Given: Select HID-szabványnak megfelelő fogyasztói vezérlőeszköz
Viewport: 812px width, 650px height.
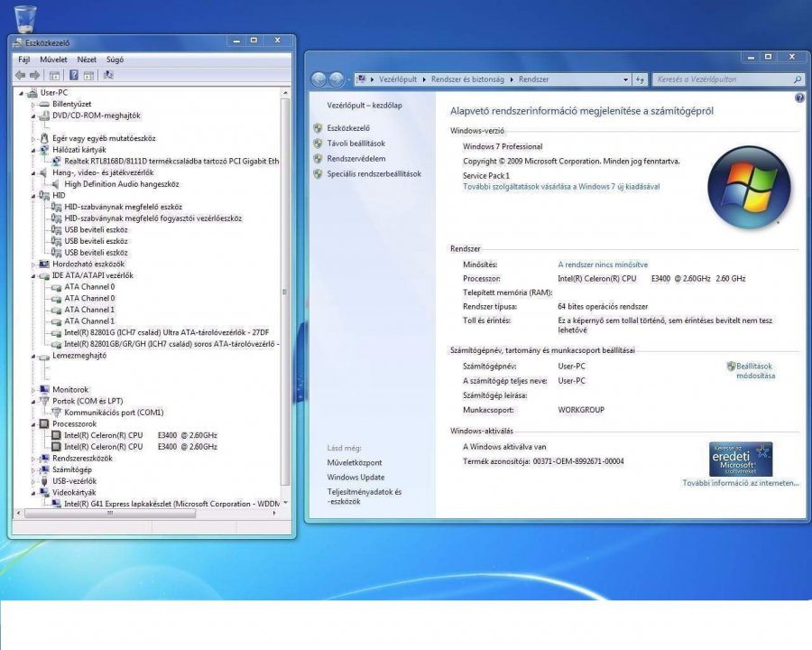Looking at the screenshot, I should click(152, 218).
